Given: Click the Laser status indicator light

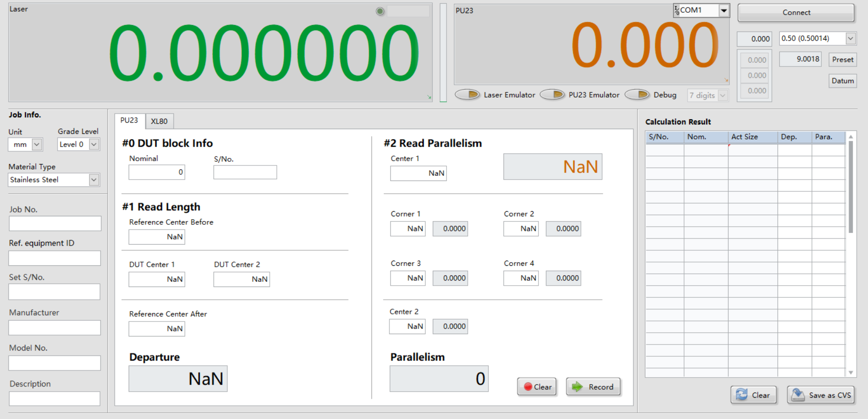Looking at the screenshot, I should [380, 11].
